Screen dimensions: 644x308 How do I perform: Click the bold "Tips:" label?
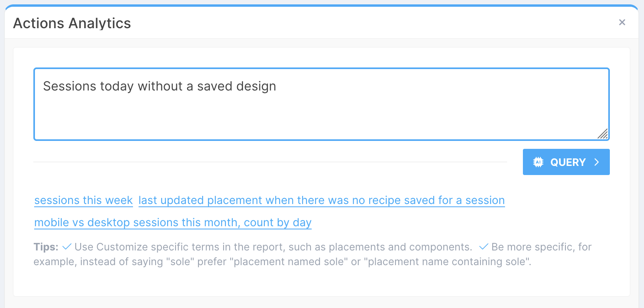[46, 247]
